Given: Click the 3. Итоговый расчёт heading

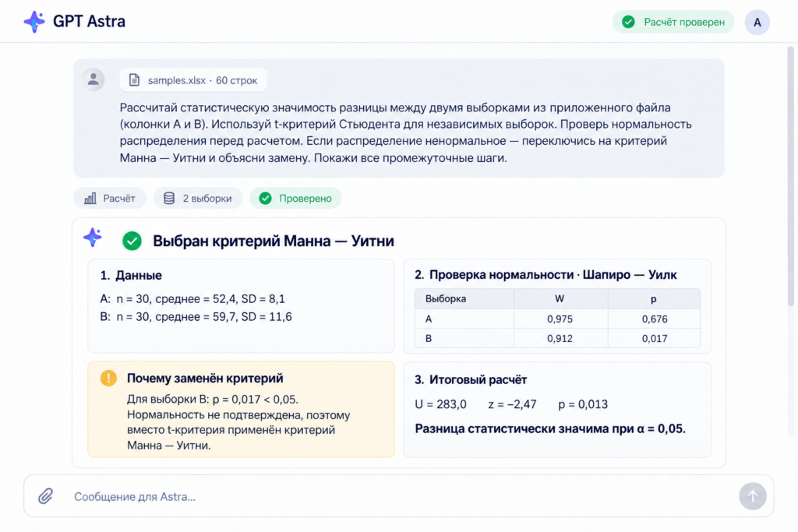Looking at the screenshot, I should tap(471, 379).
